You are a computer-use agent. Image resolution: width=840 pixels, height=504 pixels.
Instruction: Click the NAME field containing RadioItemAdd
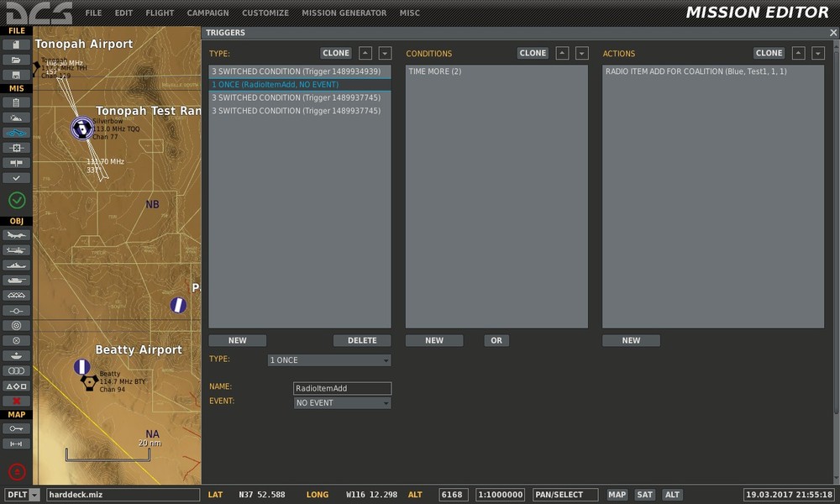[x=342, y=389]
